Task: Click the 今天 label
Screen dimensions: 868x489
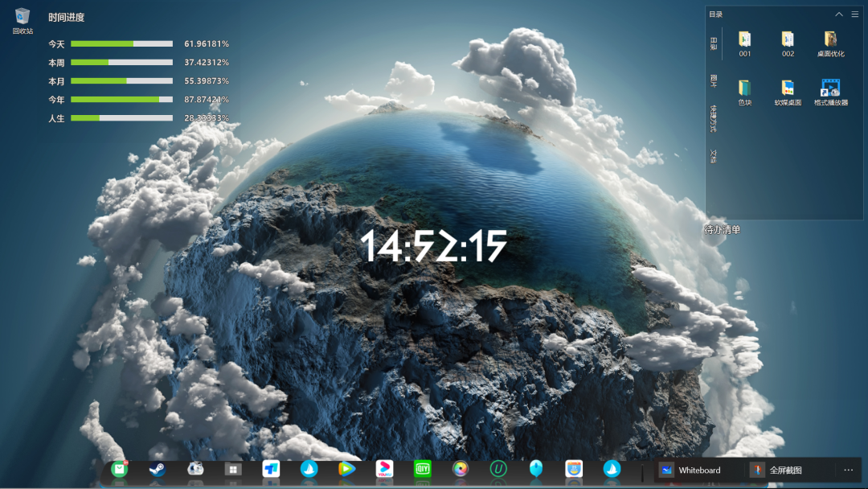Action: (56, 44)
